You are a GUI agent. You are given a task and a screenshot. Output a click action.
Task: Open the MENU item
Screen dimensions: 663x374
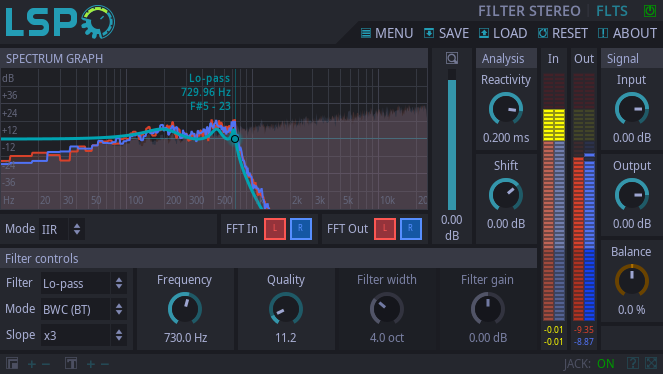click(387, 33)
